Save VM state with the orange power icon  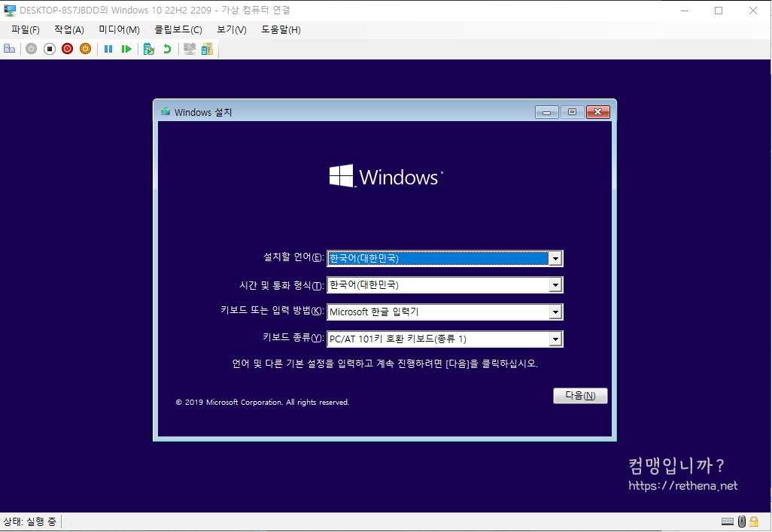[x=85, y=49]
